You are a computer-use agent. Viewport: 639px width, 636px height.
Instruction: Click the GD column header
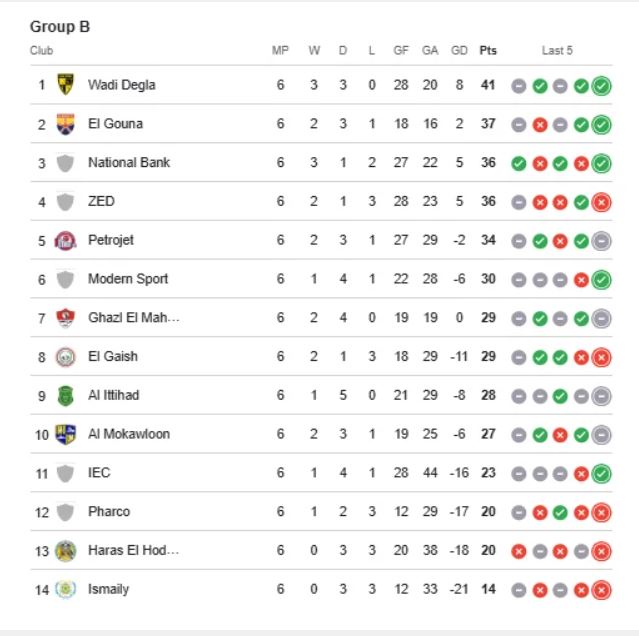[459, 51]
